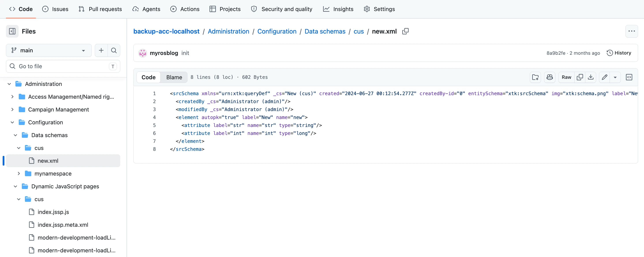Click the Settings gear icon
This screenshot has height=257, width=644.
(367, 9)
